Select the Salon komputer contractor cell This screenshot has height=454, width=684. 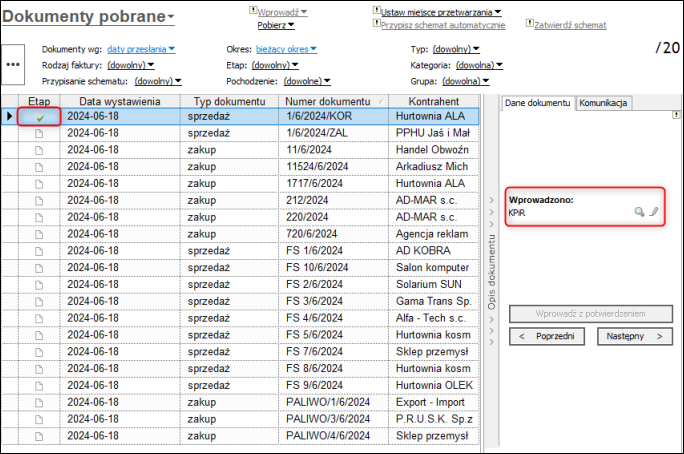pyautogui.click(x=434, y=268)
